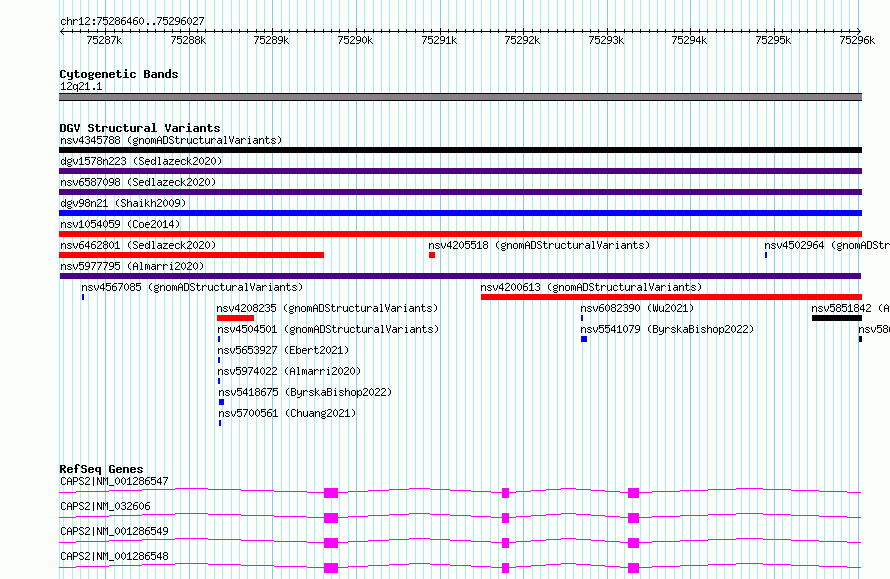The image size is (890, 579).
Task: Click the red bar under nsv4200613
Action: tap(671, 297)
